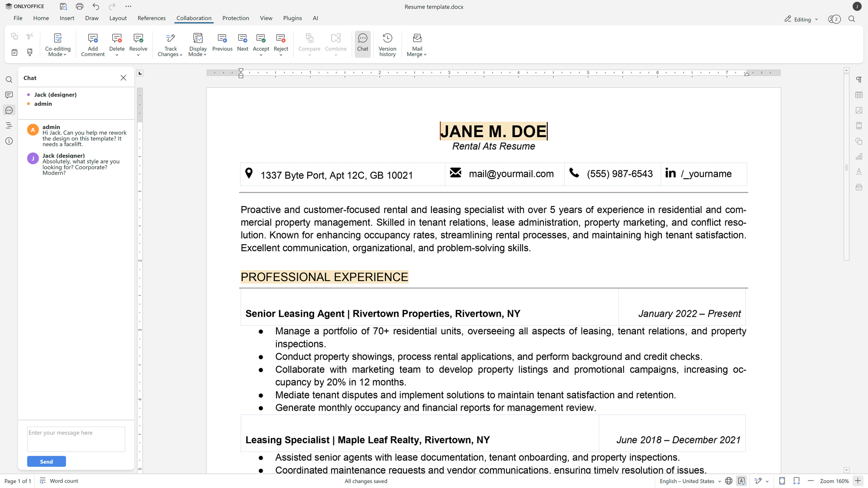
Task: Switch to the References tab
Action: pos(151,18)
